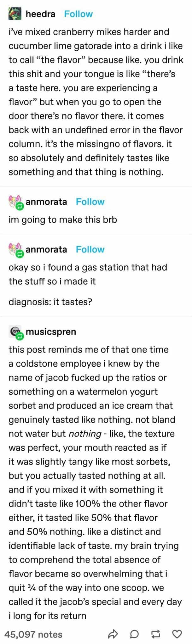This screenshot has width=192, height=644.
Task: Click anmorata's avatar on first reblog
Action: point(15,202)
